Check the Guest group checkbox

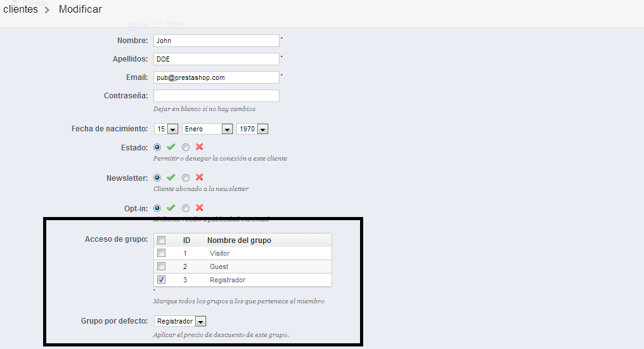(162, 267)
